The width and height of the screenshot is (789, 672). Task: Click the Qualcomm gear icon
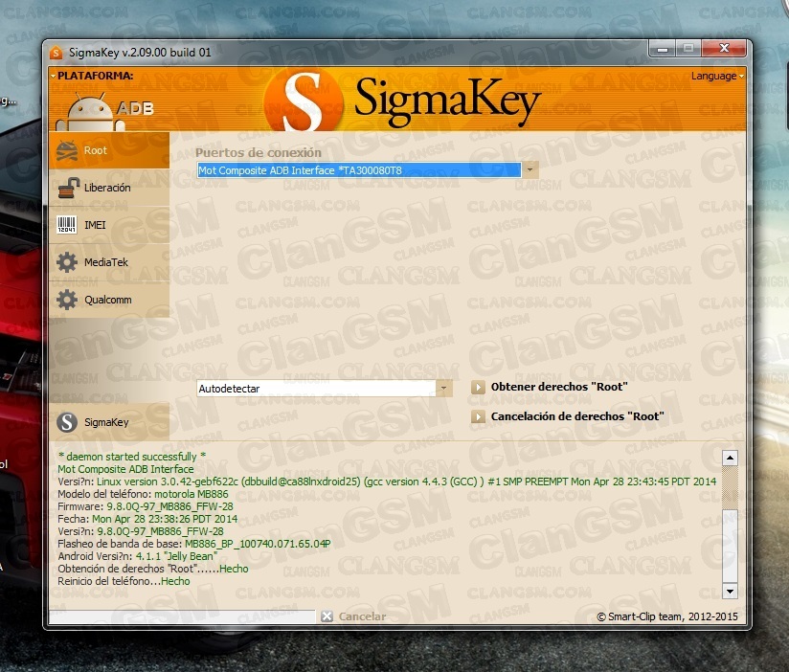point(67,300)
